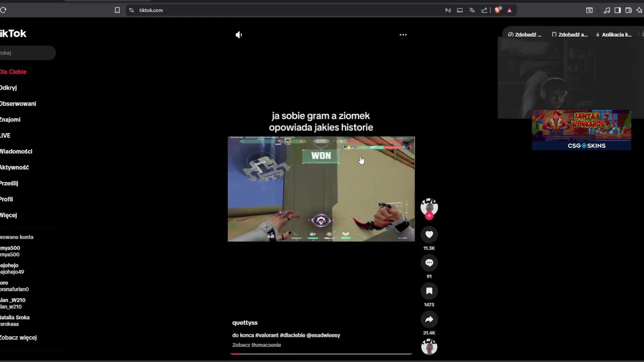Open the three-dot video options menu
The image size is (644, 362).
[403, 35]
